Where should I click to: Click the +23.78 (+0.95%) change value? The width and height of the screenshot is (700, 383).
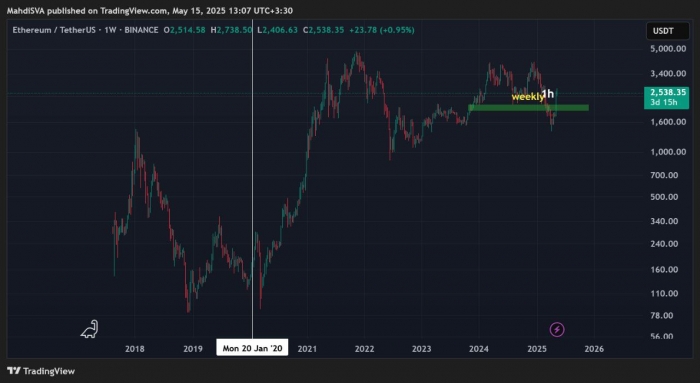click(382, 30)
